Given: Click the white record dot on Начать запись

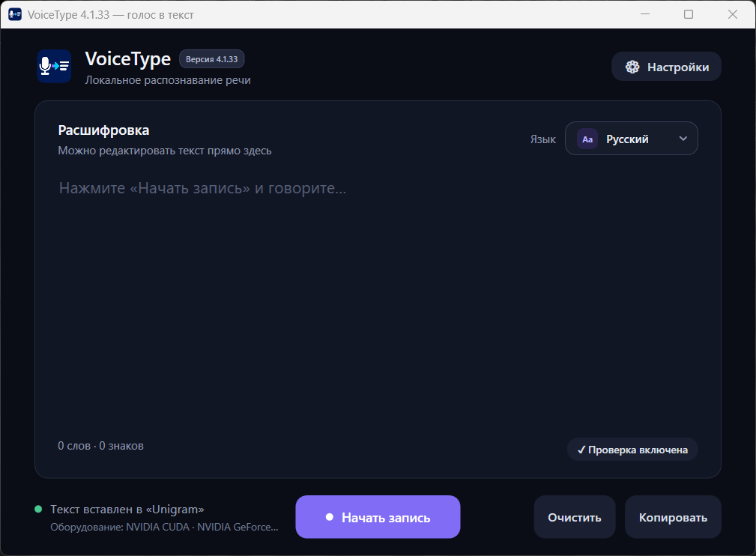Looking at the screenshot, I should coord(330,517).
